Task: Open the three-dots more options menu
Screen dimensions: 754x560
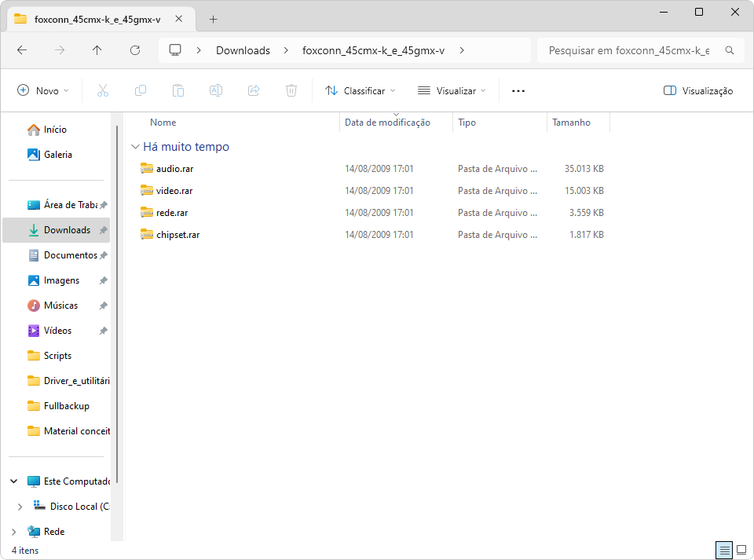Action: [x=518, y=91]
